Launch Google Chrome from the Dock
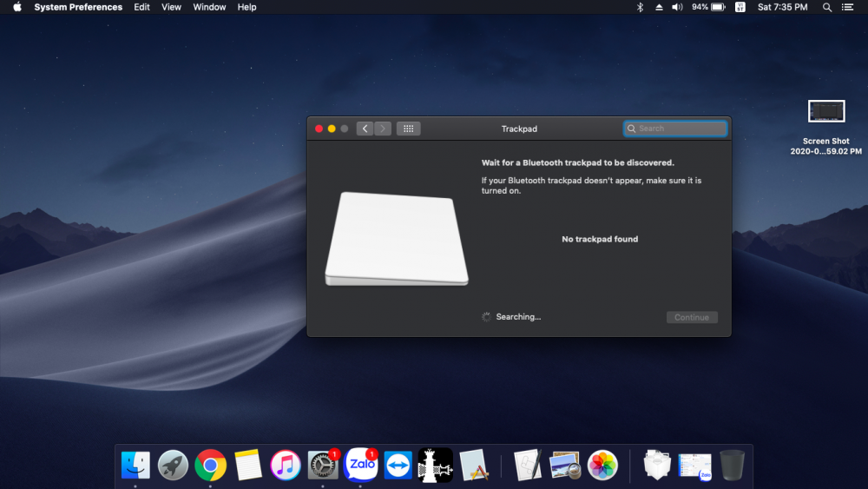The height and width of the screenshot is (489, 868). pyautogui.click(x=210, y=466)
